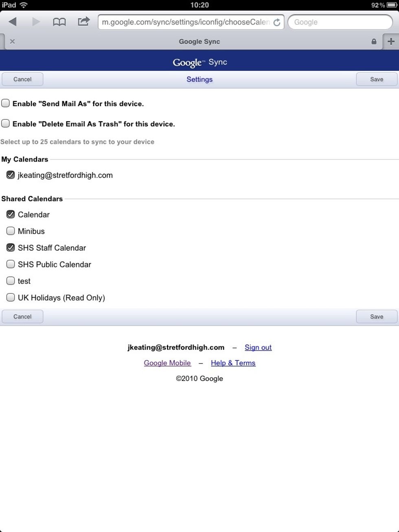Open a new tab with plus icon
The image size is (399, 532).
pos(391,42)
